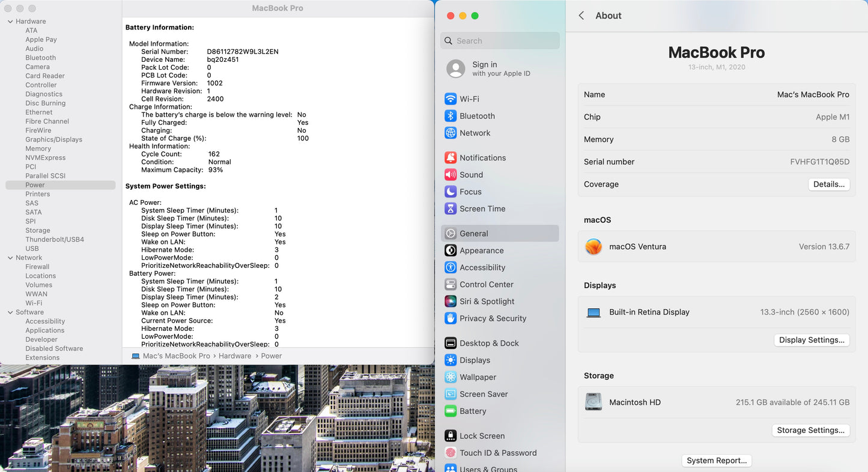Viewport: 868px width, 472px height.
Task: Go back using the About chevron
Action: (x=581, y=16)
